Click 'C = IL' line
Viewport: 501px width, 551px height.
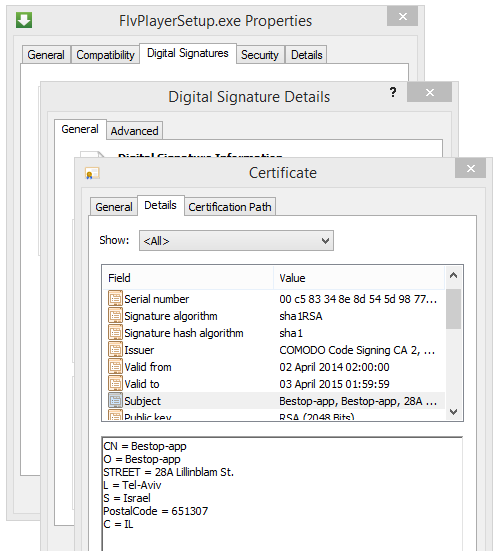click(118, 524)
